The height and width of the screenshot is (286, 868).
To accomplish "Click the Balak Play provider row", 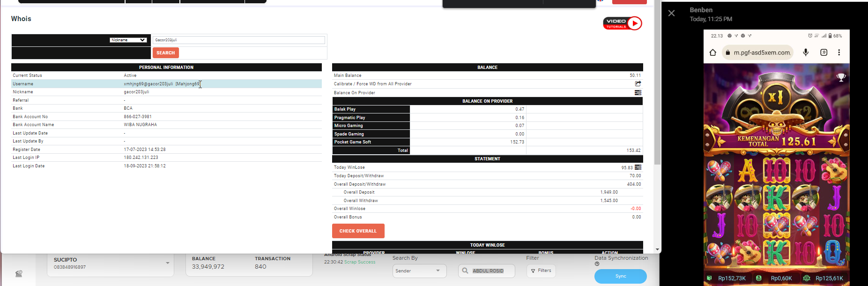I will 487,109.
